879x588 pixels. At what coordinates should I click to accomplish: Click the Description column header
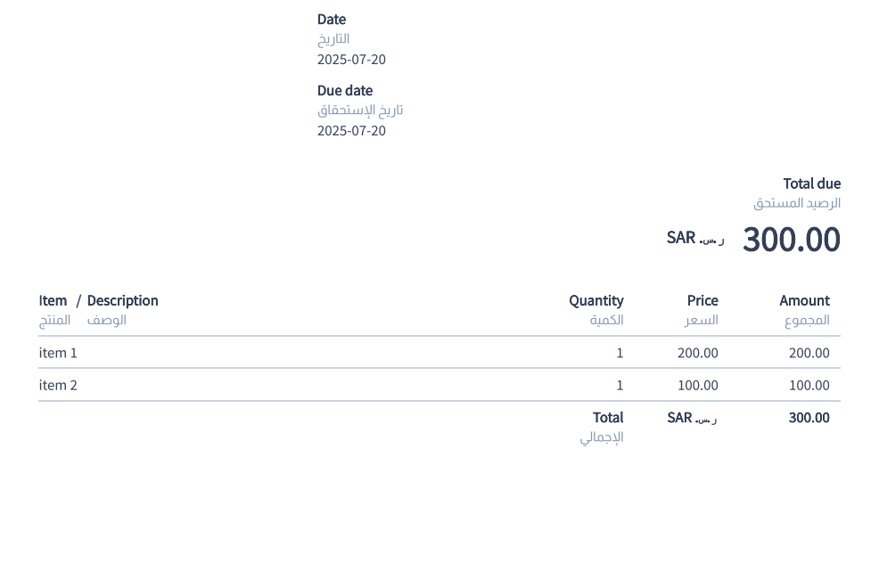coord(122,300)
